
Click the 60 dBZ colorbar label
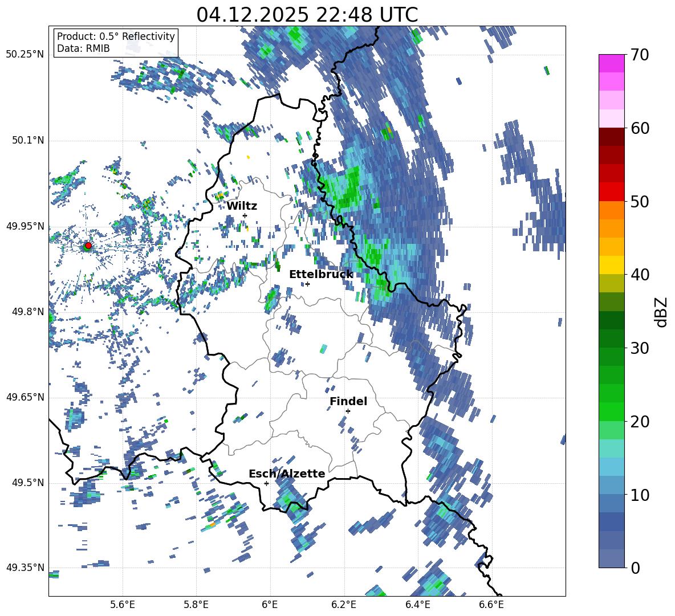point(640,128)
